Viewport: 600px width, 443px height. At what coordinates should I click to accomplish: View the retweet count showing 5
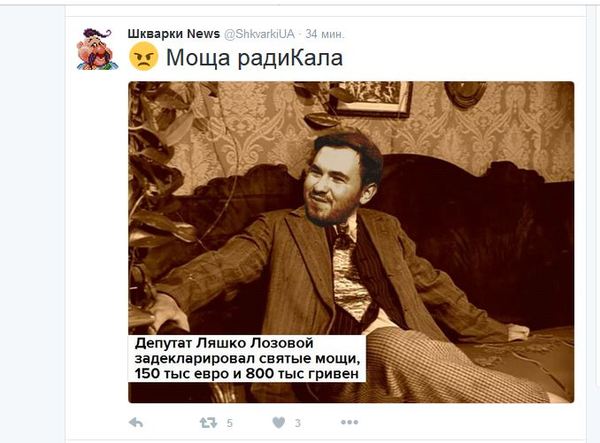point(229,423)
